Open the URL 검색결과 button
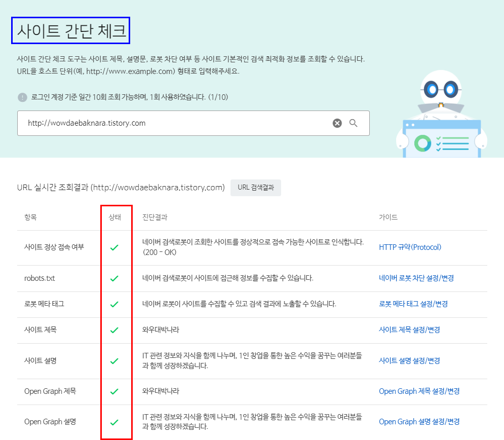This screenshot has width=504, height=440. (255, 188)
